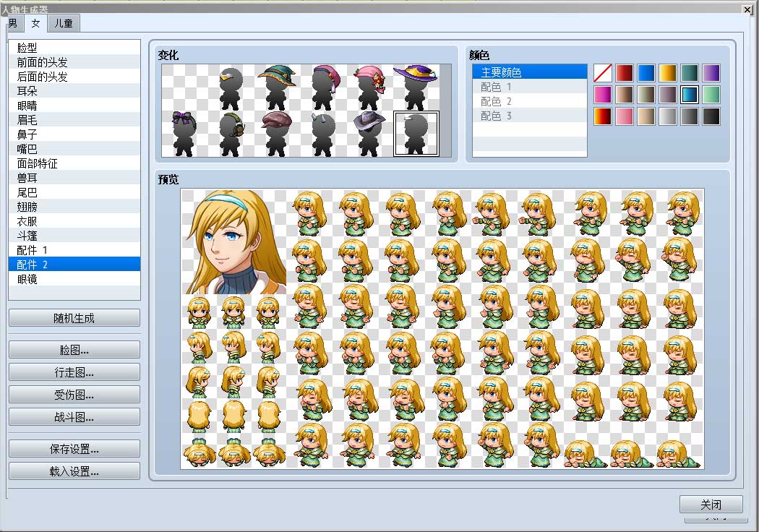
Task: Choose the headphones accessory variation
Action: (x=231, y=134)
